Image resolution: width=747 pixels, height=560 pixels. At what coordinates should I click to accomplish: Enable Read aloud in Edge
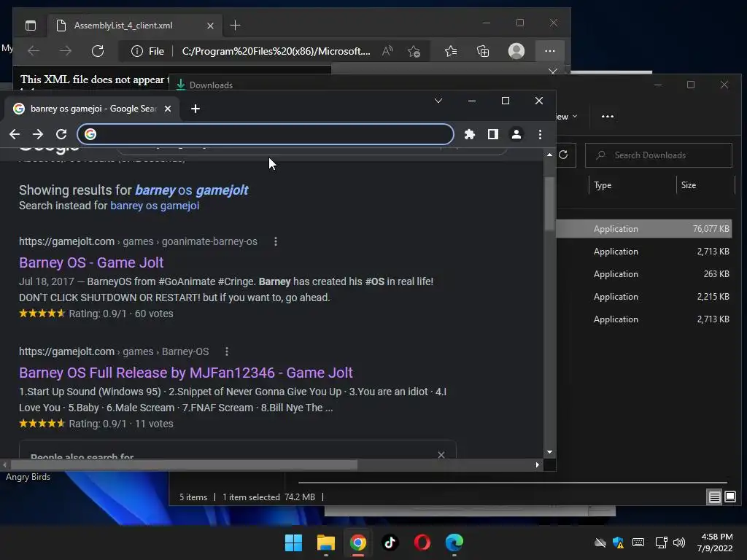coord(387,51)
